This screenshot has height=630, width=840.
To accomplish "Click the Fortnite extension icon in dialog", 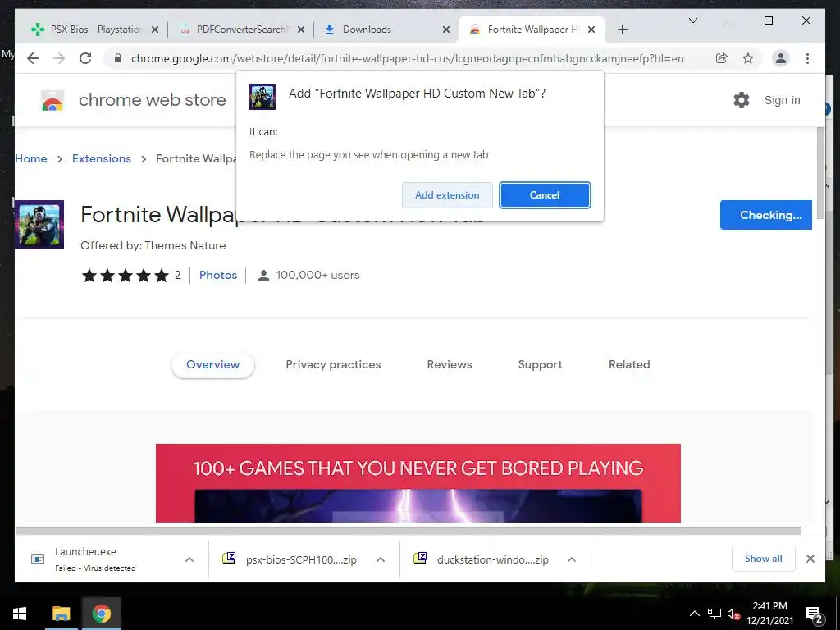I will (x=262, y=97).
